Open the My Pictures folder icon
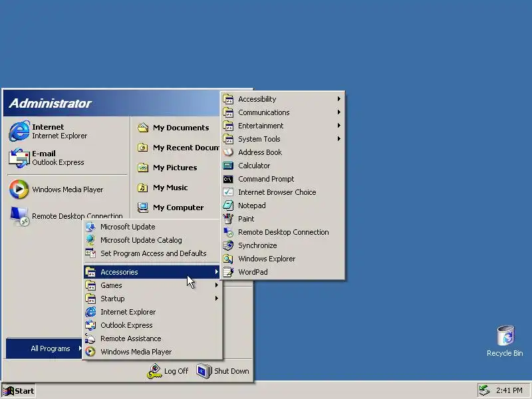 point(143,168)
